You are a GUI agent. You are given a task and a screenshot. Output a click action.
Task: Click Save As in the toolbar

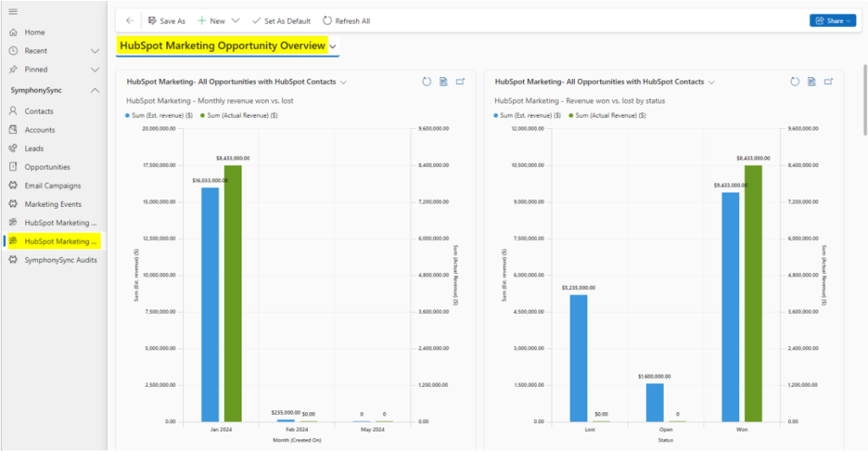point(167,21)
